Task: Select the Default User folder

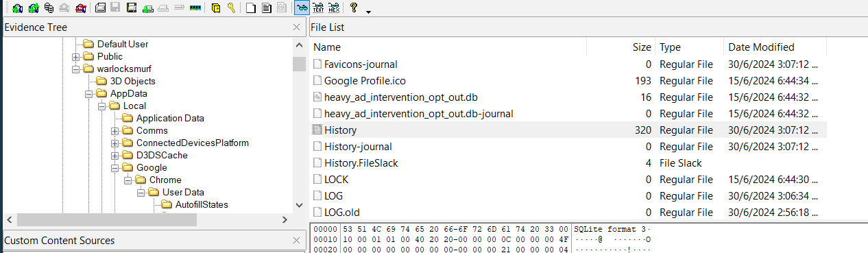Action: point(123,44)
